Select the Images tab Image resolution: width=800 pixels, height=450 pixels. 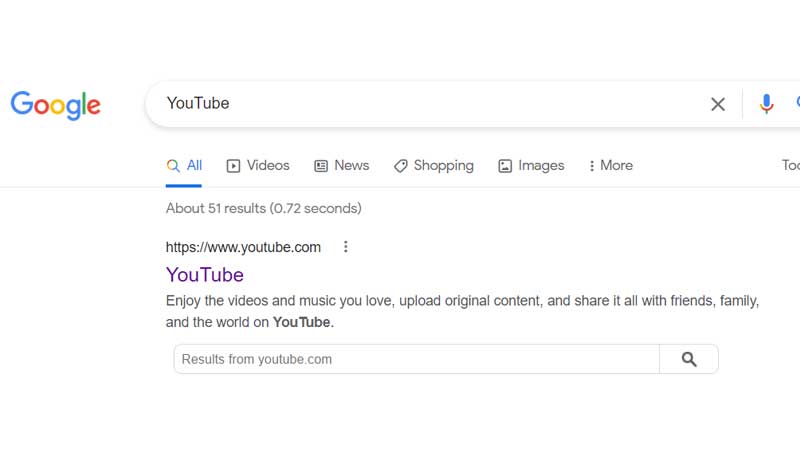(x=531, y=165)
